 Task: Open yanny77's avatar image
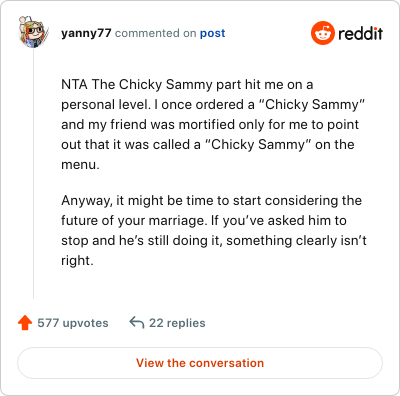click(x=33, y=32)
